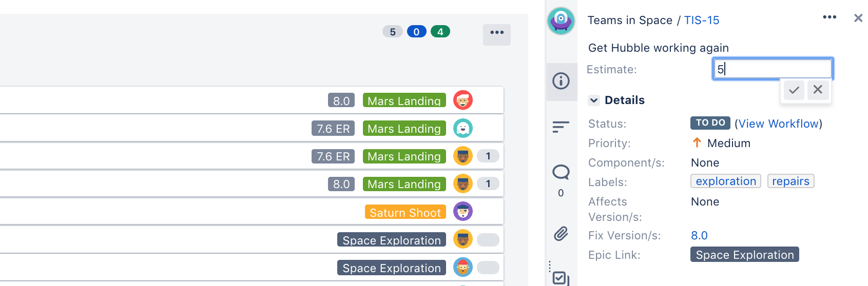Close the issue detail panel
Viewport: 868px width, 286px height.
pos(858,18)
